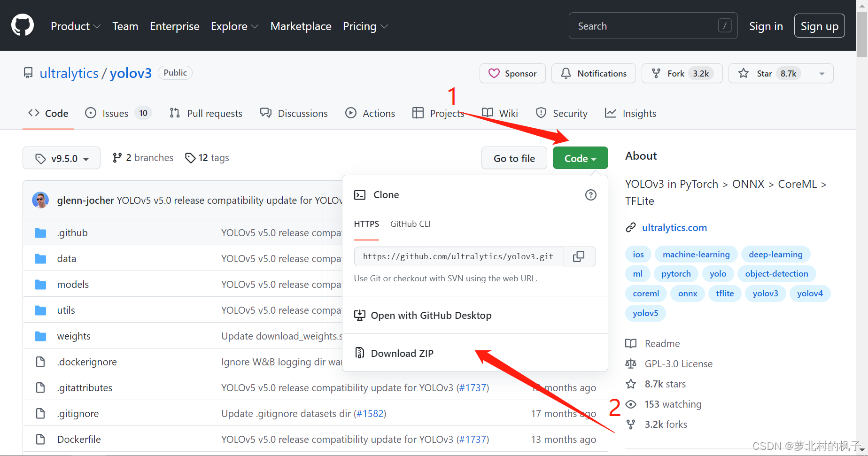Screen dimensions: 868x456
Task: Switch to the Discussions tab
Action: 294,113
